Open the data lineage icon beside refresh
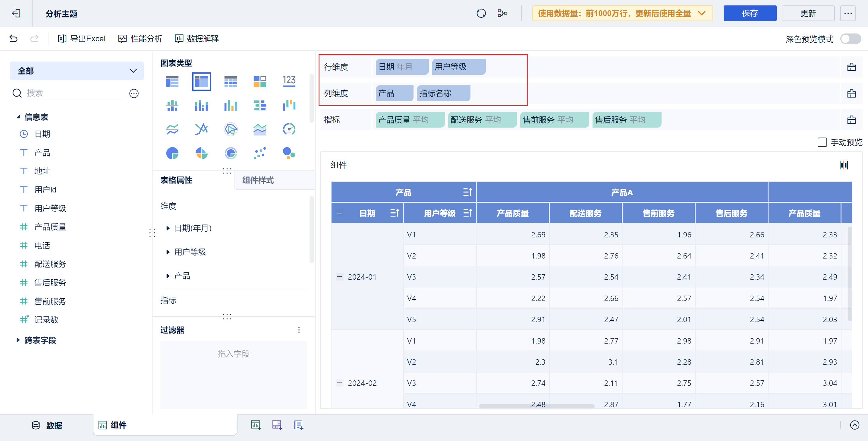Screen dimensions: 868x441 502,13
